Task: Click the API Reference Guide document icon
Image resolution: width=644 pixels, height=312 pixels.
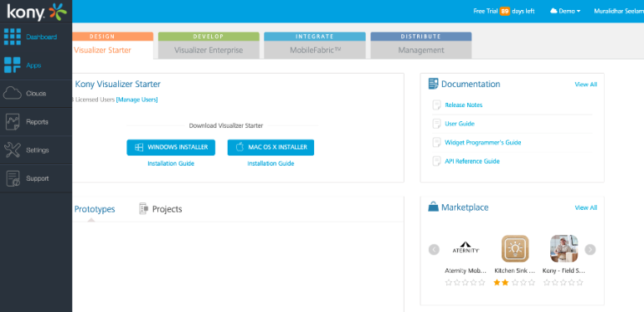Action: [x=436, y=161]
